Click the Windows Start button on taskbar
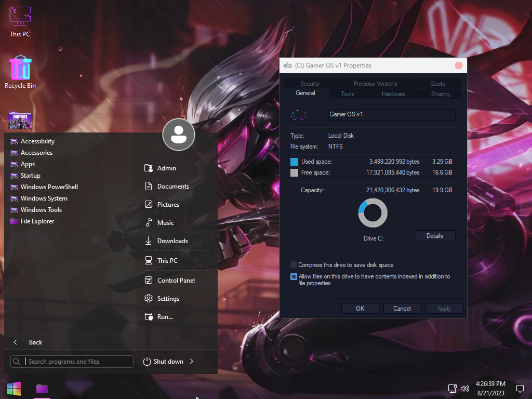532x399 pixels. [x=14, y=389]
